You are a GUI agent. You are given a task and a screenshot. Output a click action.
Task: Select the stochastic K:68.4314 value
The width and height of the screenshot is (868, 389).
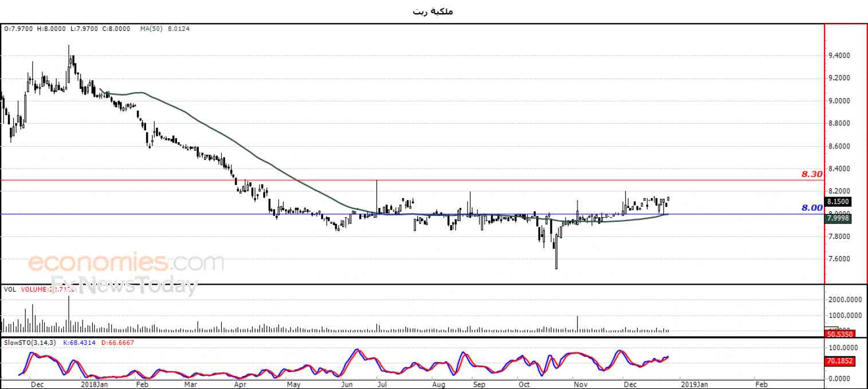[x=80, y=342]
